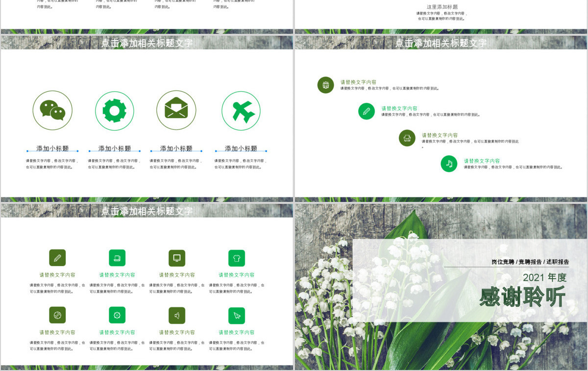This screenshot has height=371, width=588.
Task: Click '请替换文字内容' under the small gear square
Action: pyautogui.click(x=117, y=332)
